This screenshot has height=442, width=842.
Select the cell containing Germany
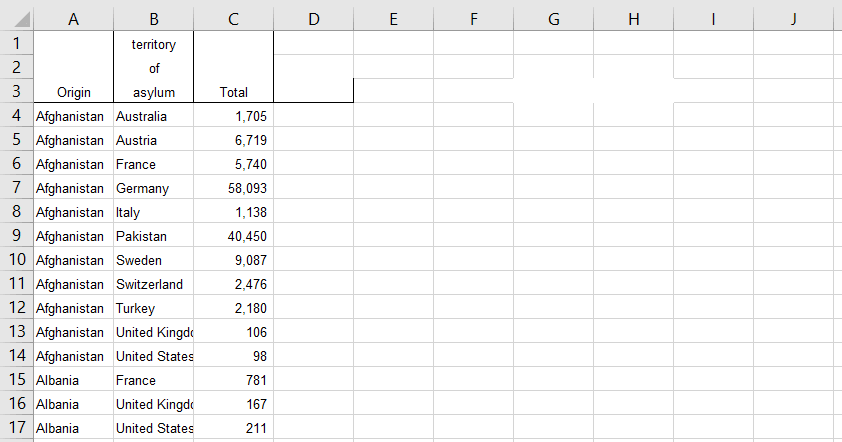[x=153, y=188]
